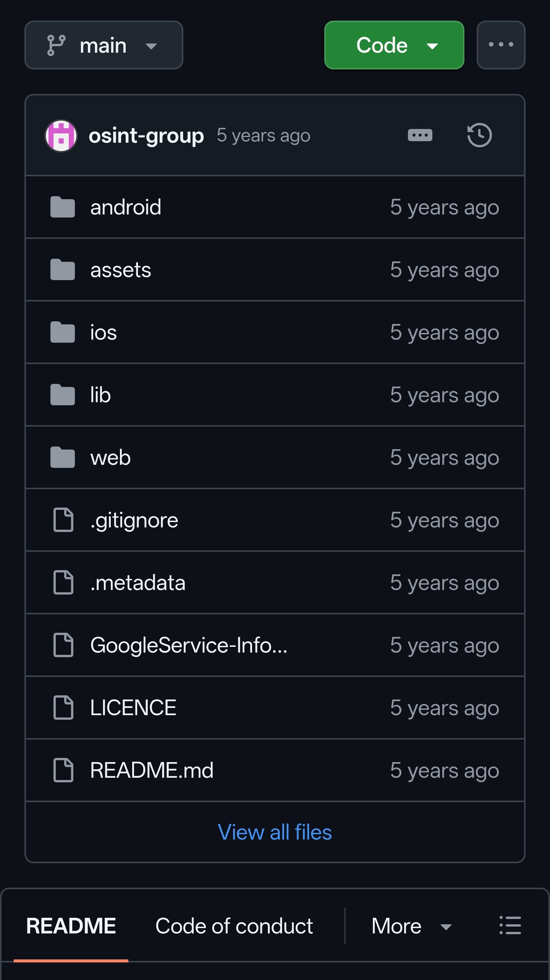Click the .gitignore file icon
This screenshot has height=980, width=550.
(x=63, y=520)
